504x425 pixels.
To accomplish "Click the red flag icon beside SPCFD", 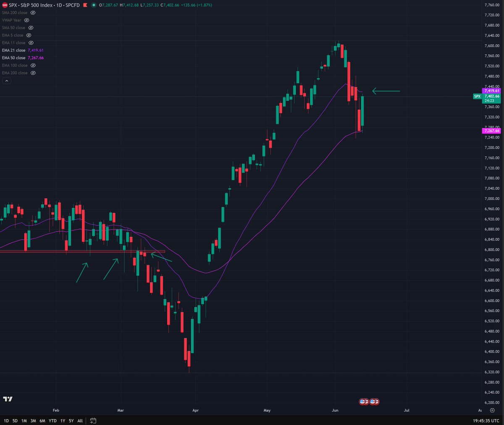I will click(85, 5).
